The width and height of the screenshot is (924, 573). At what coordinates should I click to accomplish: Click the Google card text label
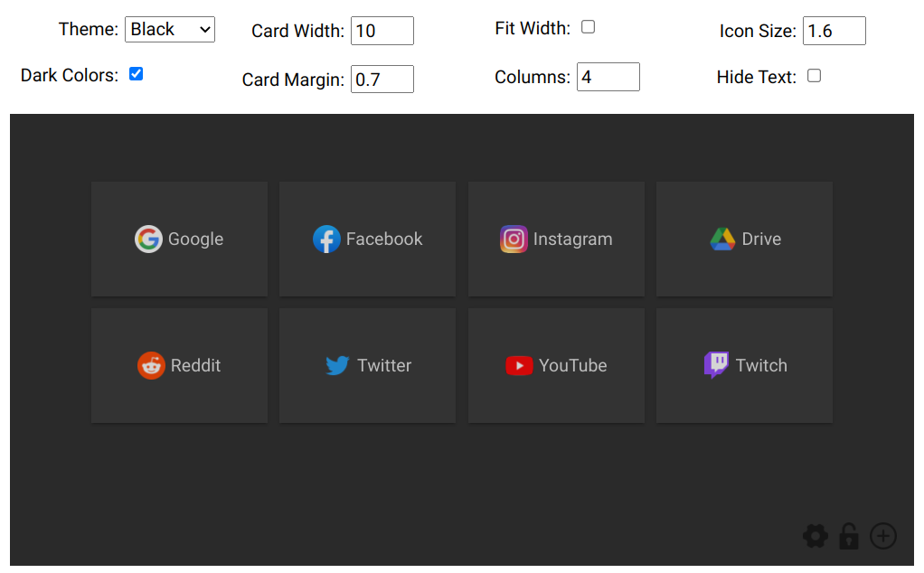click(195, 240)
